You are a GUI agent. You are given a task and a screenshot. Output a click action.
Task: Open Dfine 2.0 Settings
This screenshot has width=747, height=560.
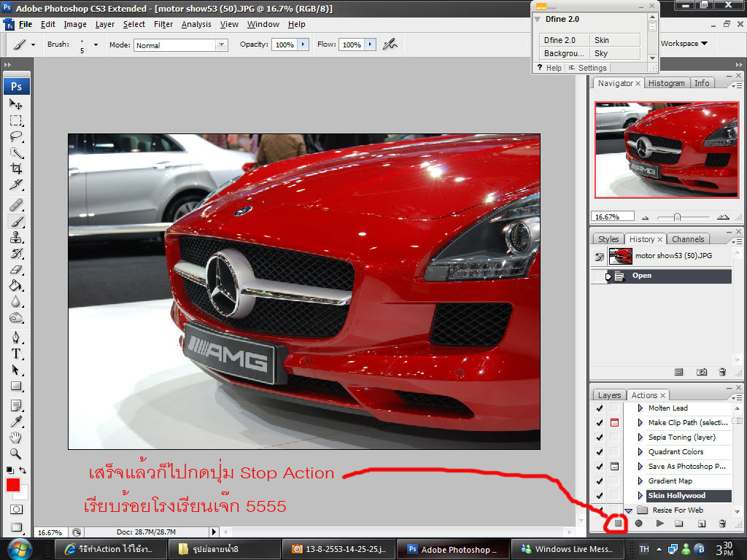(588, 68)
